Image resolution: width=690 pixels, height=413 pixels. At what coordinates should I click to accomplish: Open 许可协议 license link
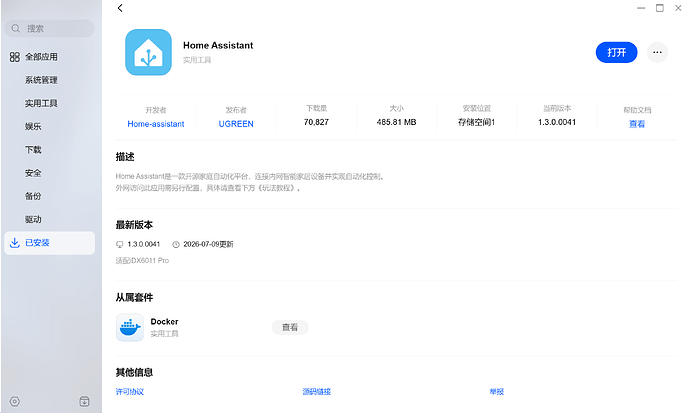click(x=130, y=391)
